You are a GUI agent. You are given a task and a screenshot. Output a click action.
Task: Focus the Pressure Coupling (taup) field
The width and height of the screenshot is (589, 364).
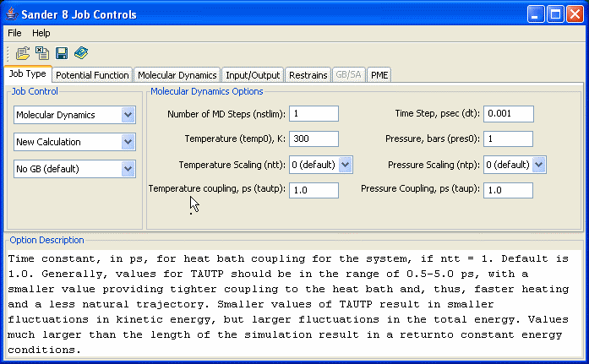(x=508, y=190)
